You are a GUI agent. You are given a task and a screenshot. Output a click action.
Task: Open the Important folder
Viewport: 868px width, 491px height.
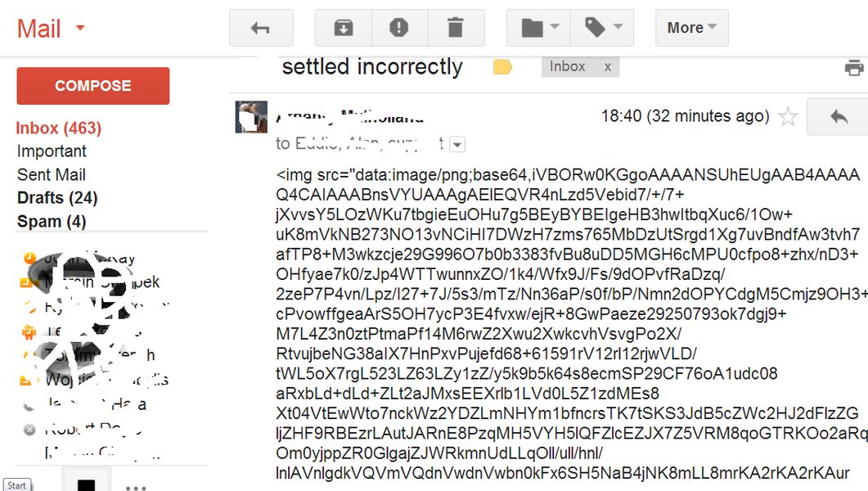click(52, 151)
